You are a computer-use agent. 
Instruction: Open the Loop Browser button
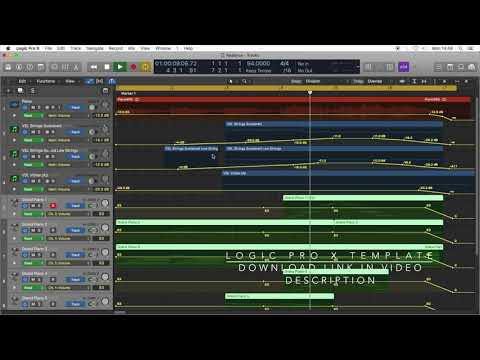pyautogui.click(x=461, y=67)
